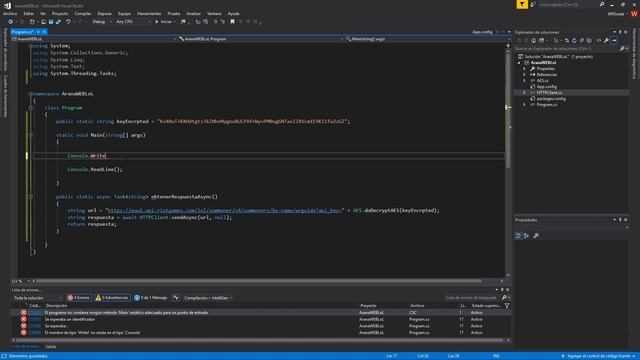
Task: Select the packages.config file
Action: [551, 99]
